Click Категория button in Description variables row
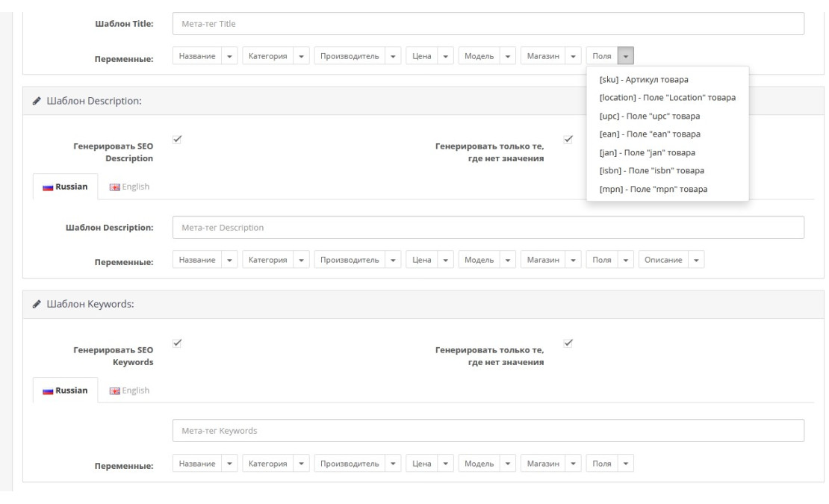The height and width of the screenshot is (504, 829). pos(267,260)
